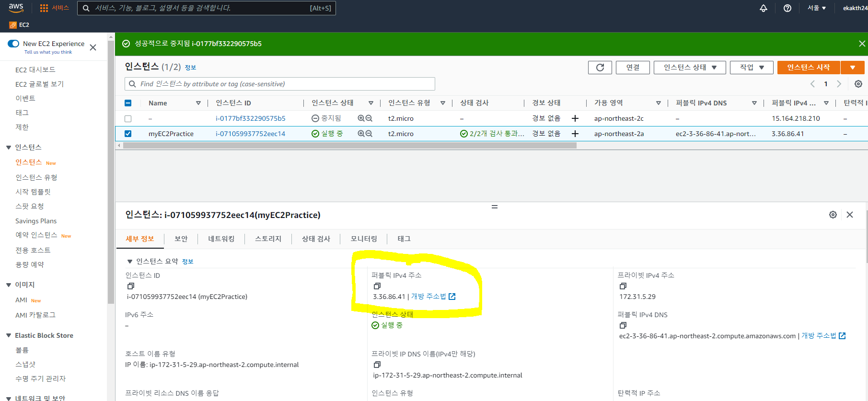Switch to the 보안 tab
The height and width of the screenshot is (401, 868).
coord(181,239)
